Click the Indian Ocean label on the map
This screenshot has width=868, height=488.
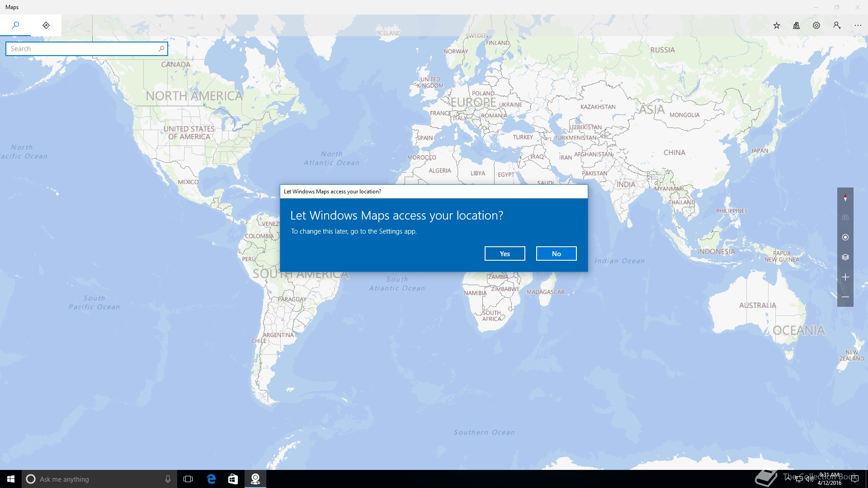(620, 261)
